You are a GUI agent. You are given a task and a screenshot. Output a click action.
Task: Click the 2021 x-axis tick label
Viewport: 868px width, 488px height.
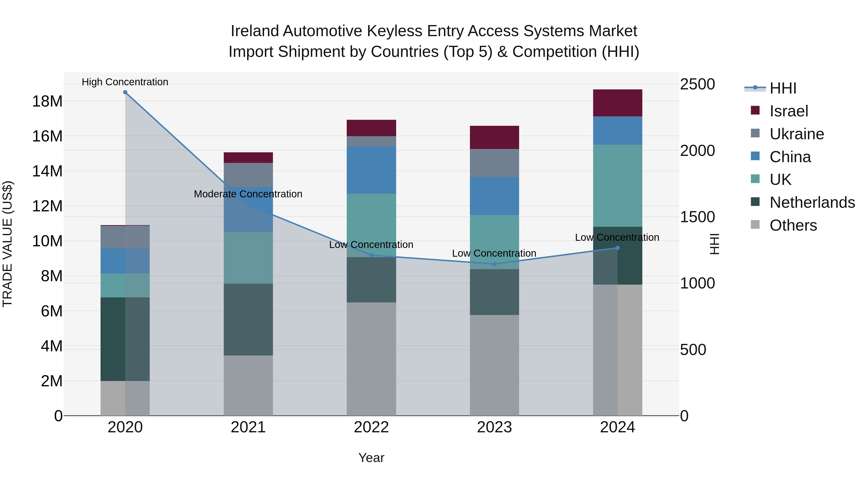[x=248, y=427]
